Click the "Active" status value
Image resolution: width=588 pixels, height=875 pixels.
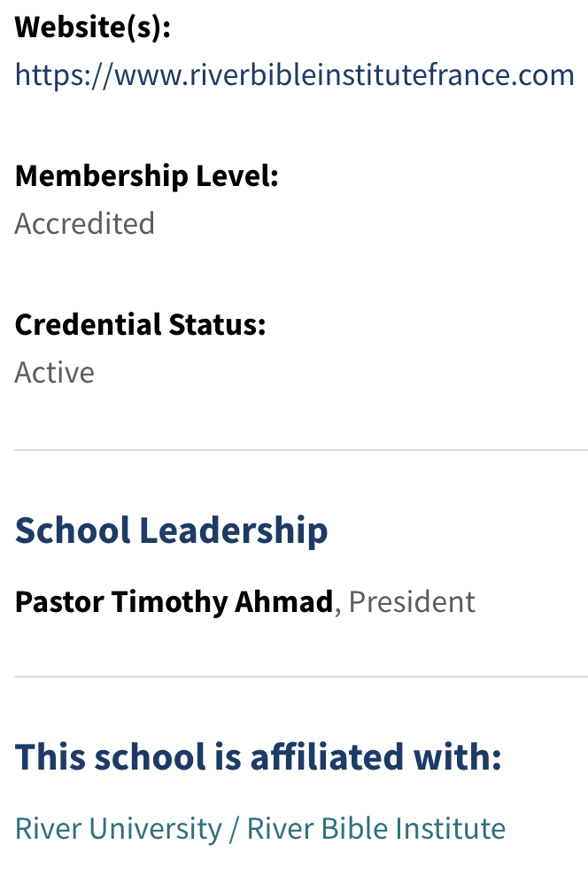coord(55,372)
